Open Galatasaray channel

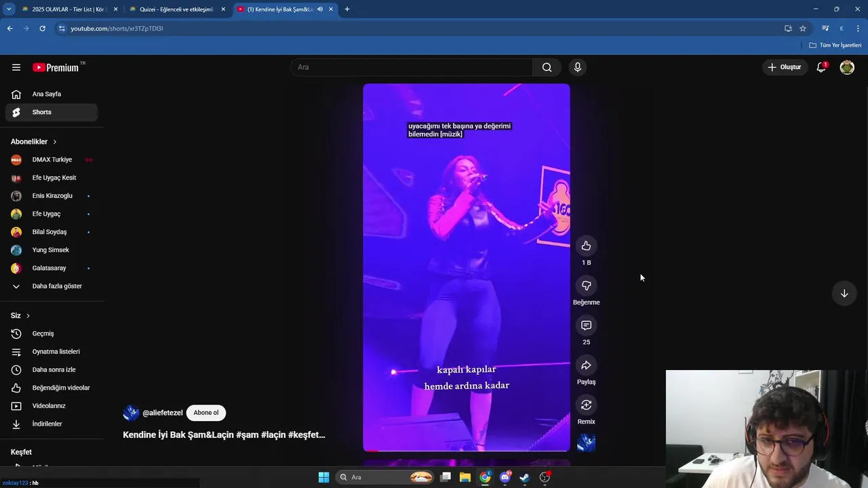52,268
